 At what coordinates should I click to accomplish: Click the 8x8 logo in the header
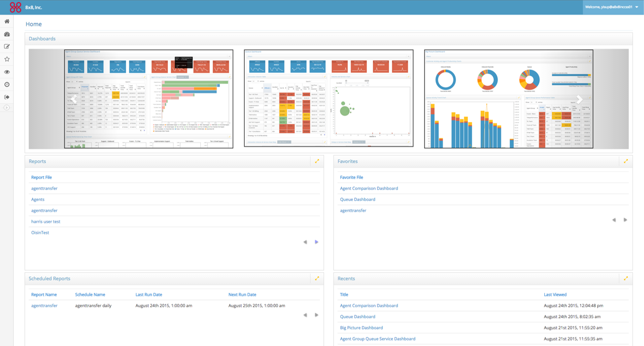(x=16, y=7)
